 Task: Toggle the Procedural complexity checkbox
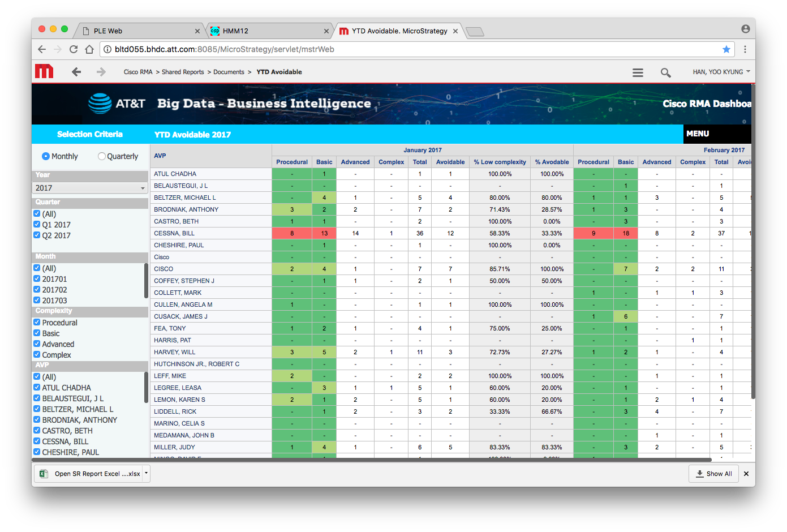click(x=37, y=323)
